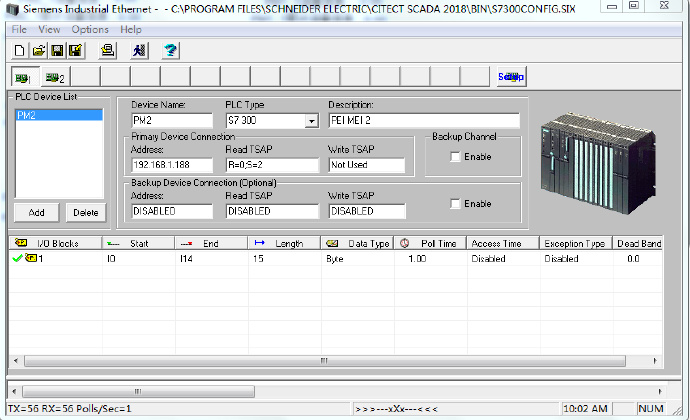Click the Exit running-man icon
The height and width of the screenshot is (420, 690).
click(139, 51)
